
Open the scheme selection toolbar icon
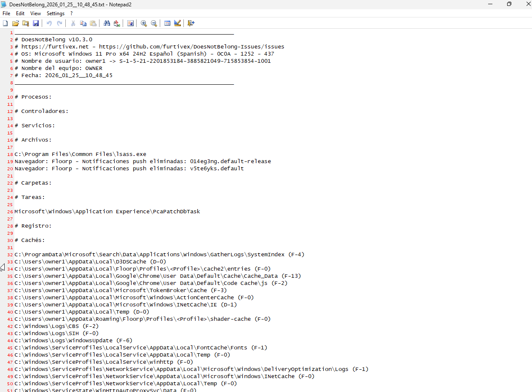(167, 23)
